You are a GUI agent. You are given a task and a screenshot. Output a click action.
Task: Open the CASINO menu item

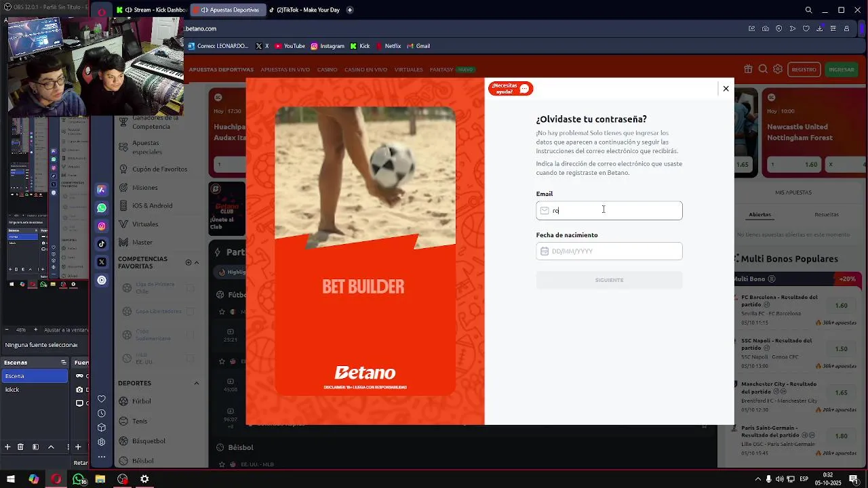point(327,70)
